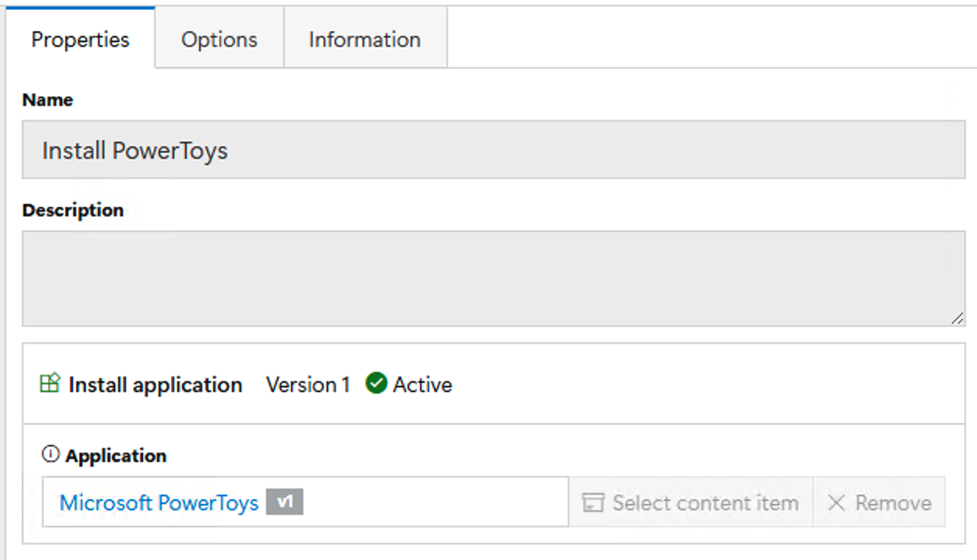This screenshot has width=977, height=560.
Task: Focus the Name field containing Install PowerToys
Action: 494,149
